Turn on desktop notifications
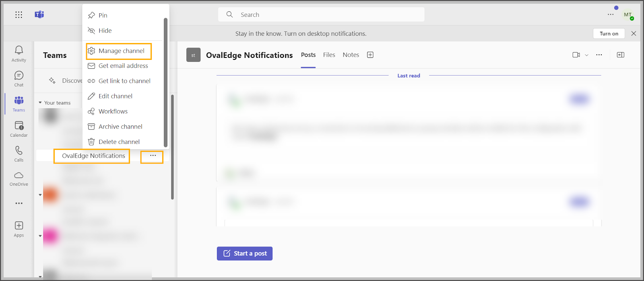 click(x=609, y=34)
